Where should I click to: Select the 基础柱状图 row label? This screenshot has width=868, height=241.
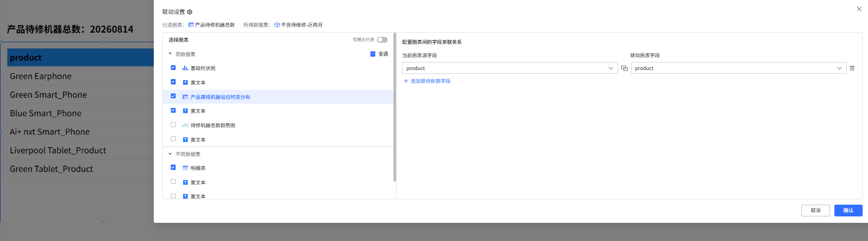click(203, 68)
